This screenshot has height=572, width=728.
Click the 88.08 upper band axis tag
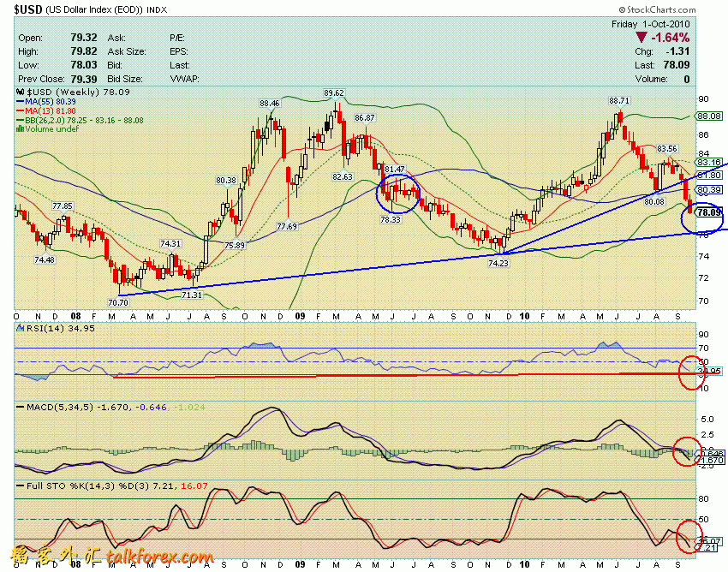708,116
